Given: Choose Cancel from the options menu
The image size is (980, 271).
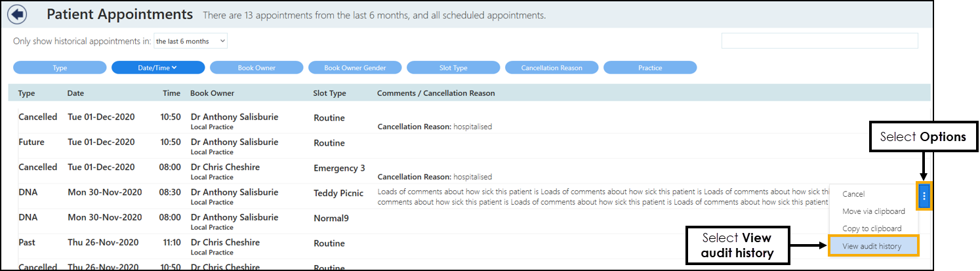Looking at the screenshot, I should click(853, 194).
